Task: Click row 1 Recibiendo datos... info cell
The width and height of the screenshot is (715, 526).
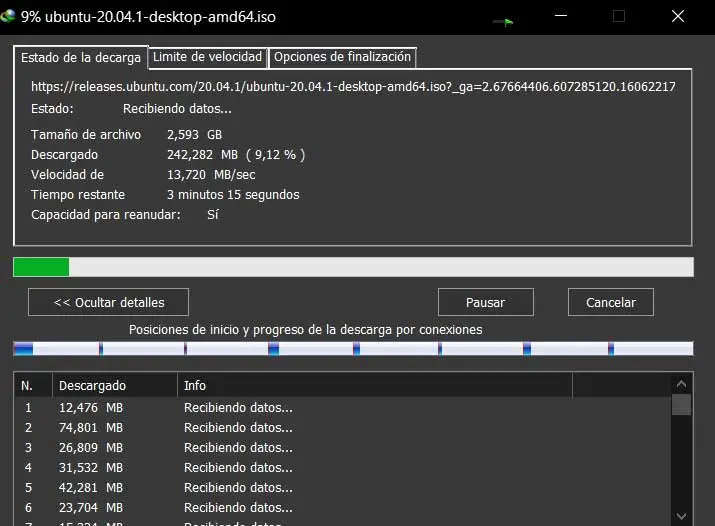Action: tap(238, 407)
